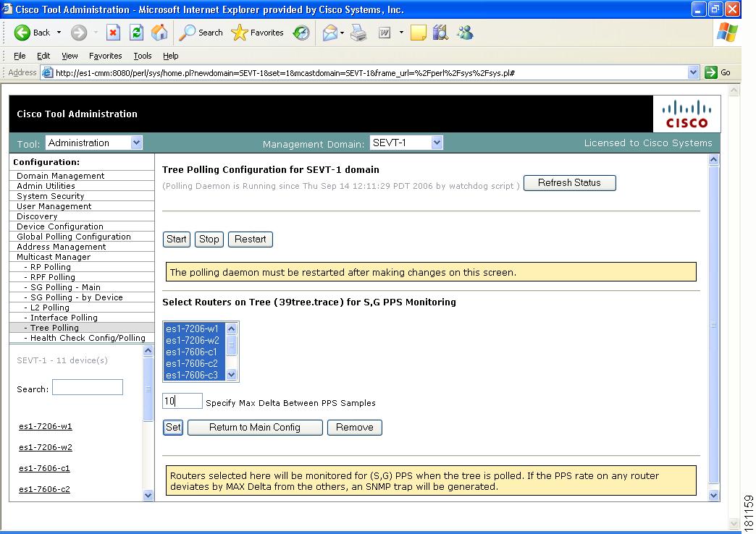Open the System Security sidebar link
Viewport: 756px width, 534px height.
(x=51, y=196)
